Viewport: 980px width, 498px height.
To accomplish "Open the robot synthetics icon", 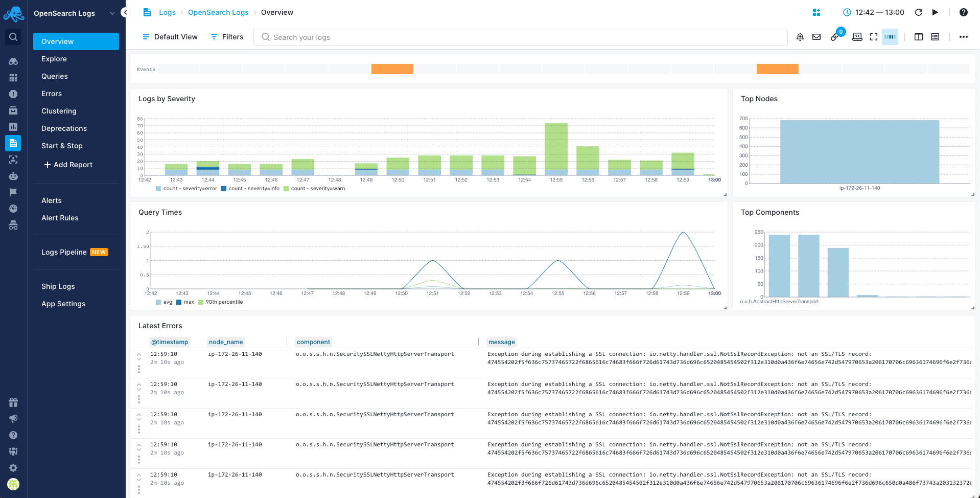I will pos(13,176).
